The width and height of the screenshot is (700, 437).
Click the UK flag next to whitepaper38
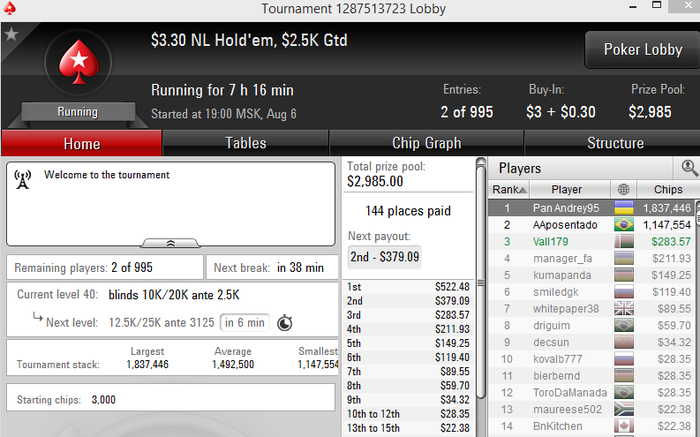pos(624,308)
